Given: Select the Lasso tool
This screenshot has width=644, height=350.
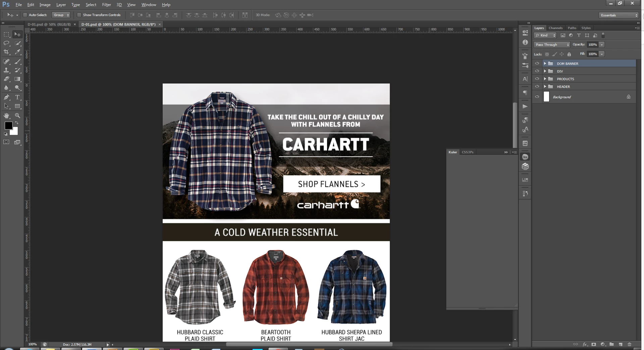Looking at the screenshot, I should pyautogui.click(x=6, y=43).
